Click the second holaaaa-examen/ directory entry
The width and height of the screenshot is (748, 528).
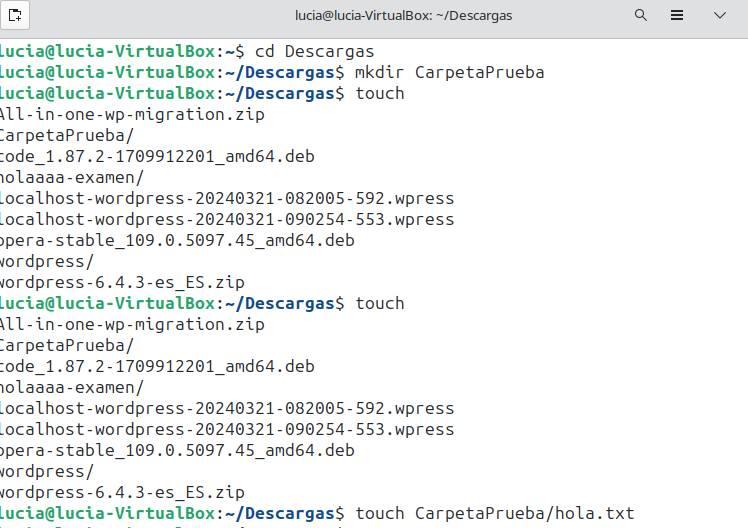(72, 387)
